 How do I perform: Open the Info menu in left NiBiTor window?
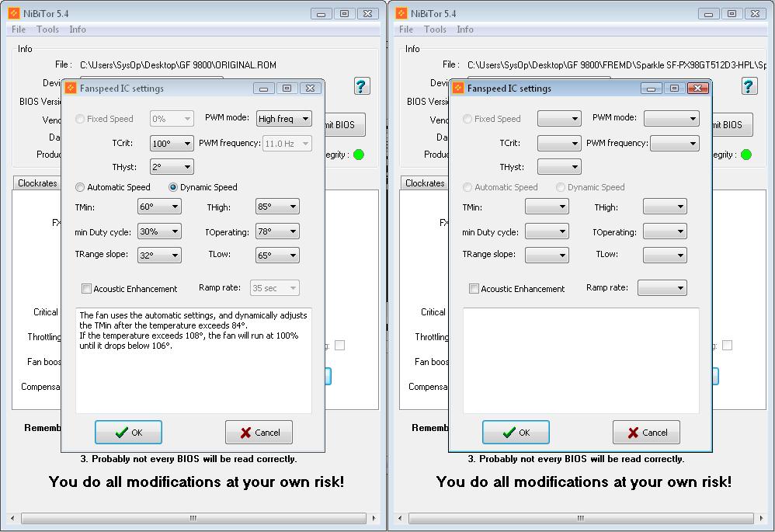[x=78, y=30]
